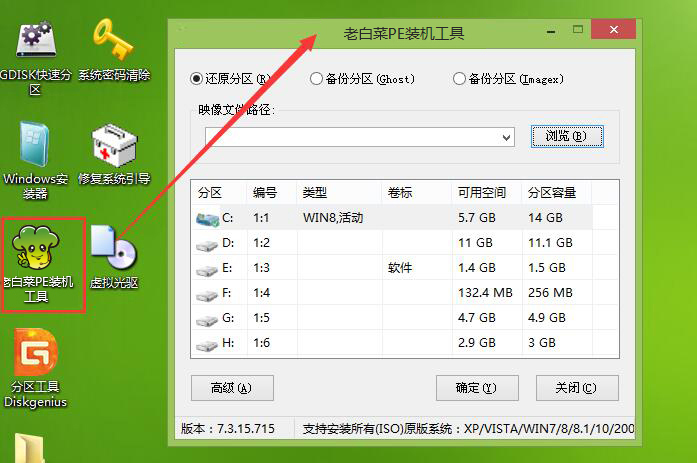Click the OK (确定) button
This screenshot has width=697, height=463.
pos(477,388)
